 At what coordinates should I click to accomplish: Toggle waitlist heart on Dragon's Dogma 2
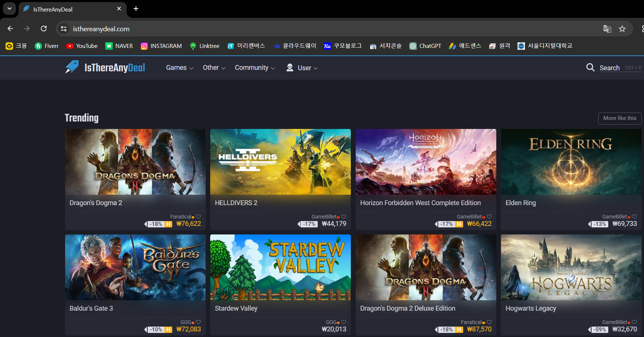198,217
